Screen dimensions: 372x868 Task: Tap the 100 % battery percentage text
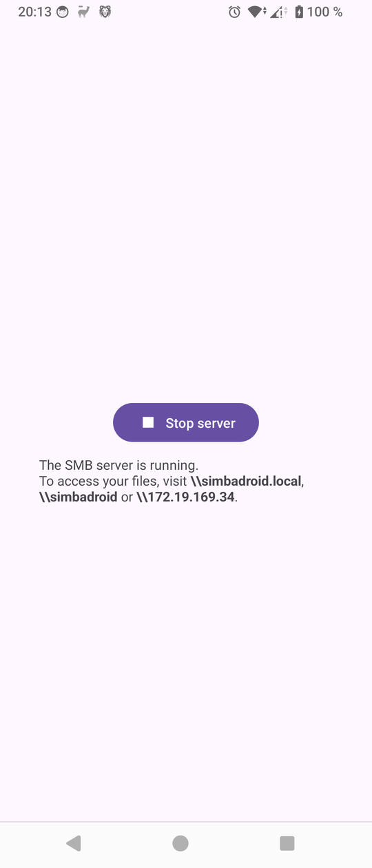point(325,12)
